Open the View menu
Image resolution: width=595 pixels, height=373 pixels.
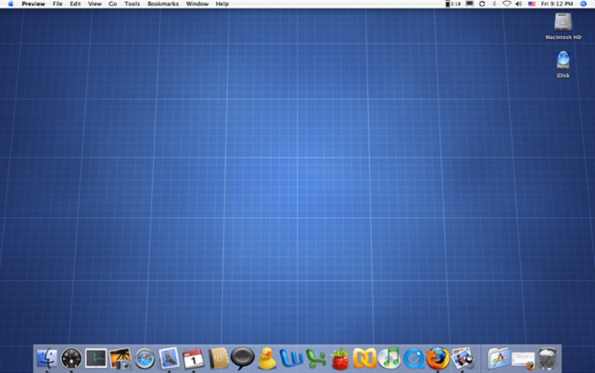click(x=95, y=4)
